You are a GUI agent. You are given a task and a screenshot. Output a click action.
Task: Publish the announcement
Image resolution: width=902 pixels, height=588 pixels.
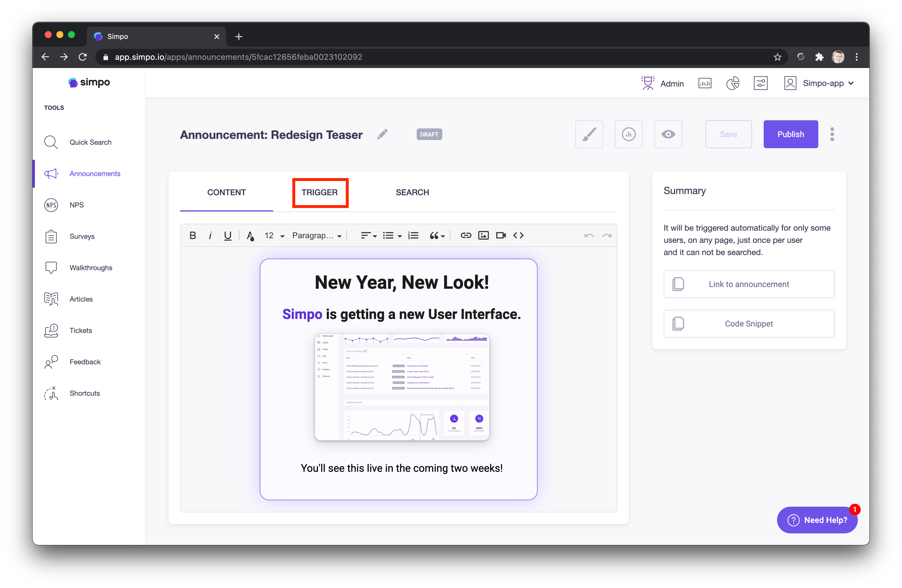tap(791, 134)
